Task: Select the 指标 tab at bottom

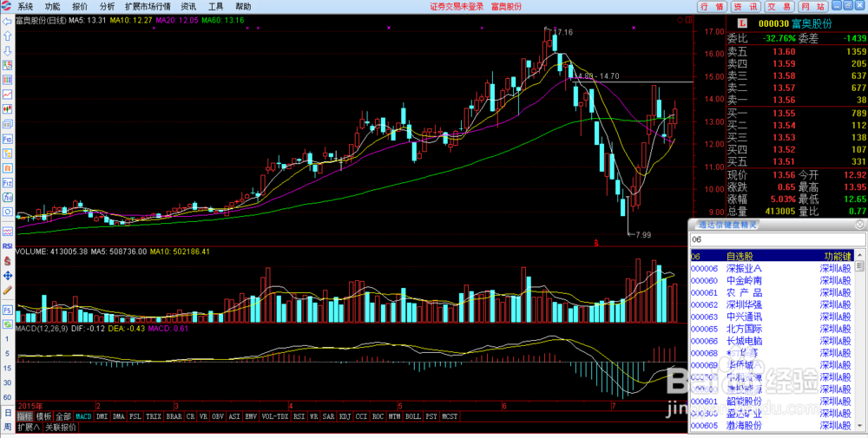Action: click(x=24, y=416)
